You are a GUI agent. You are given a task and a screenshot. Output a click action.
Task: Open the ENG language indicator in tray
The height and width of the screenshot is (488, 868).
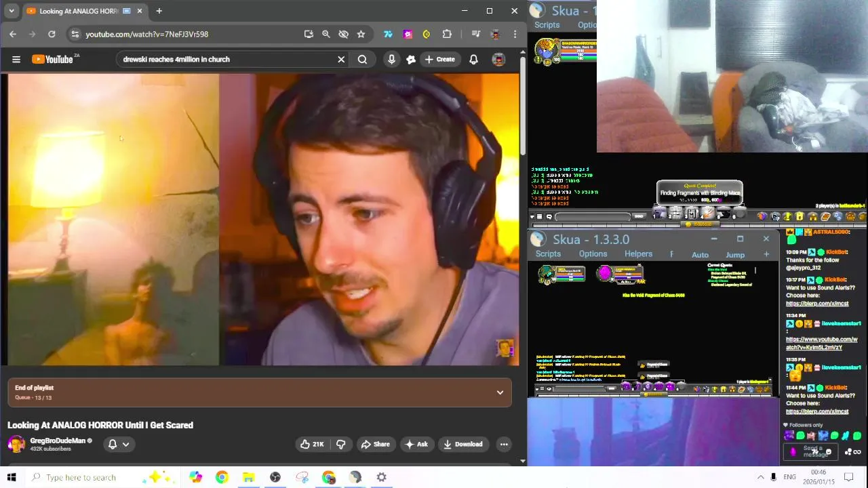(x=789, y=477)
